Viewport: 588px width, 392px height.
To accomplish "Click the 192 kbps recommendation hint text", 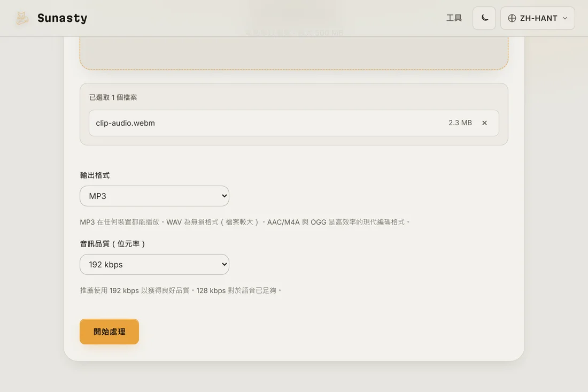I will 181,290.
